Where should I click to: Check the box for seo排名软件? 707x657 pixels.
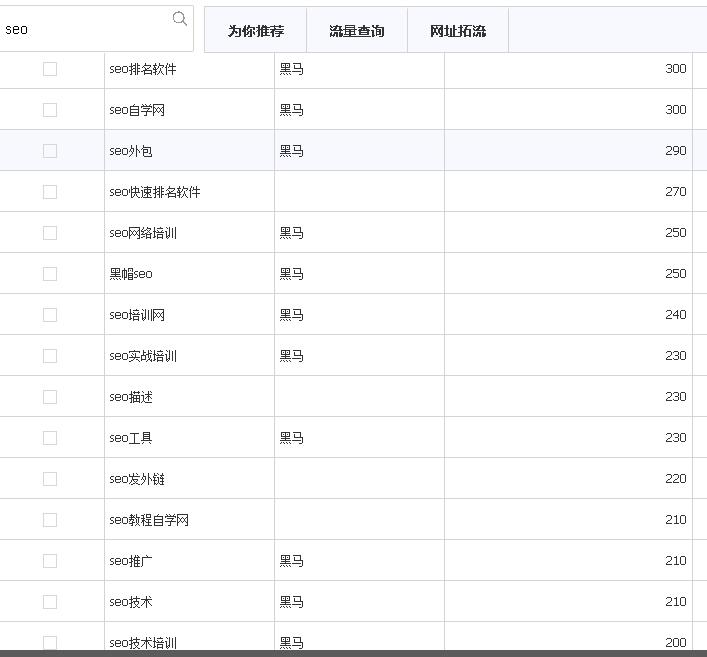tap(50, 69)
